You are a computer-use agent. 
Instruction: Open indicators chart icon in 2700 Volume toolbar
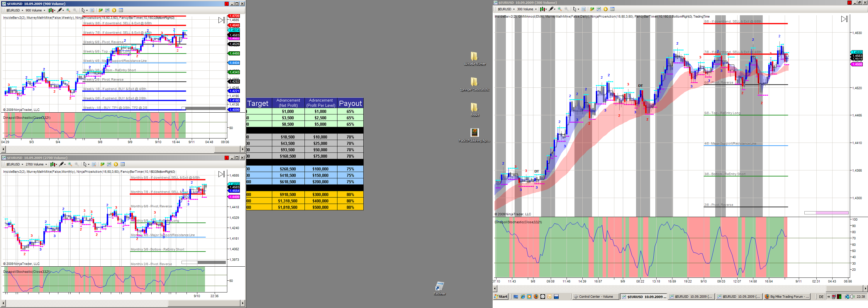(x=109, y=165)
